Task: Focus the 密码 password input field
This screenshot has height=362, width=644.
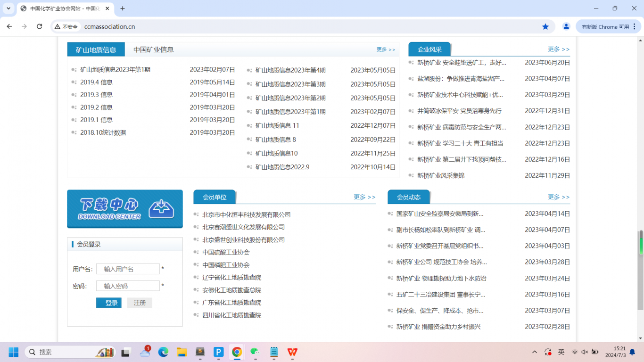Action: point(128,286)
